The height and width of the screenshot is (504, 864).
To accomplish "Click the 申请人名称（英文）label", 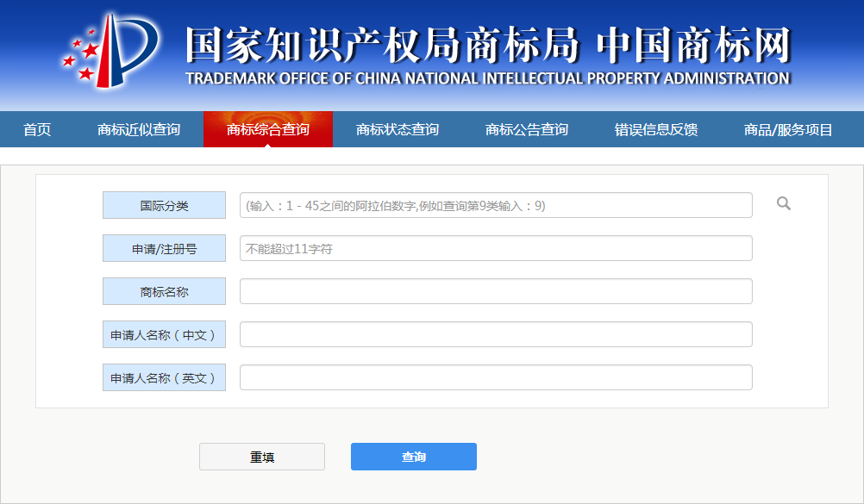I will pyautogui.click(x=164, y=377).
